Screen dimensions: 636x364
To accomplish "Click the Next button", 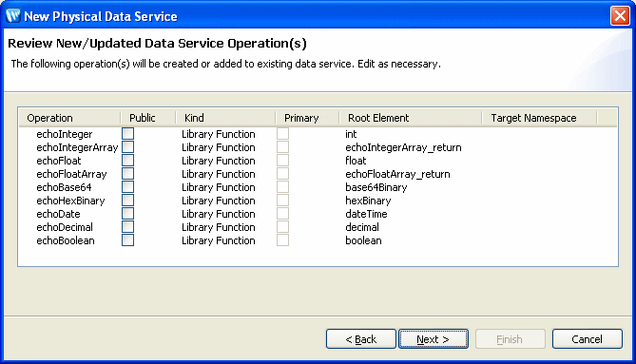I will (x=434, y=339).
